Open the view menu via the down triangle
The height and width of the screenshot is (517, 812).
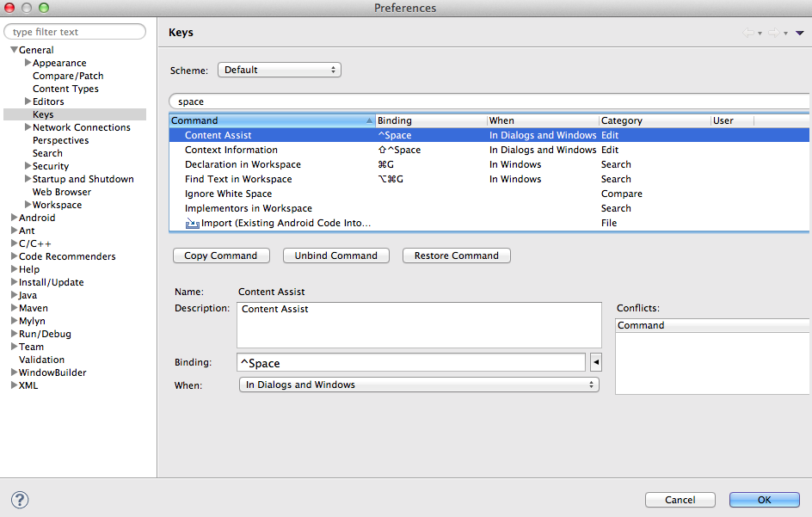point(800,32)
